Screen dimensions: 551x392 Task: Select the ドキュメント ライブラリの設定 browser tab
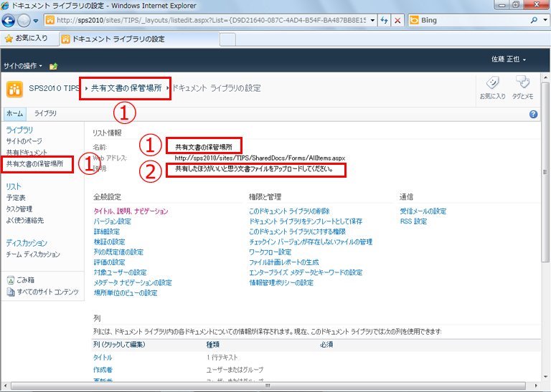(x=139, y=39)
